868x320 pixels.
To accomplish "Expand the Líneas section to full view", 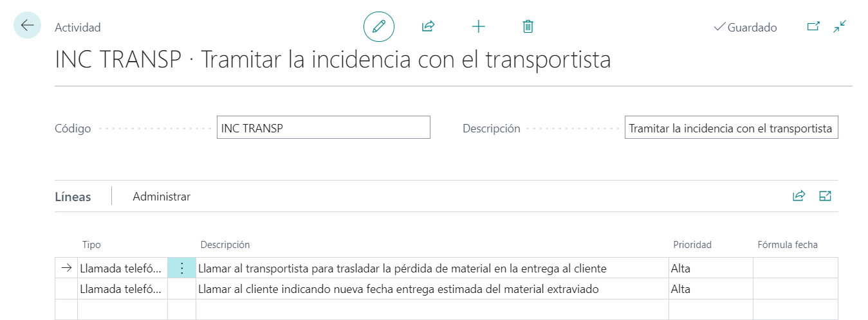I will pyautogui.click(x=825, y=196).
